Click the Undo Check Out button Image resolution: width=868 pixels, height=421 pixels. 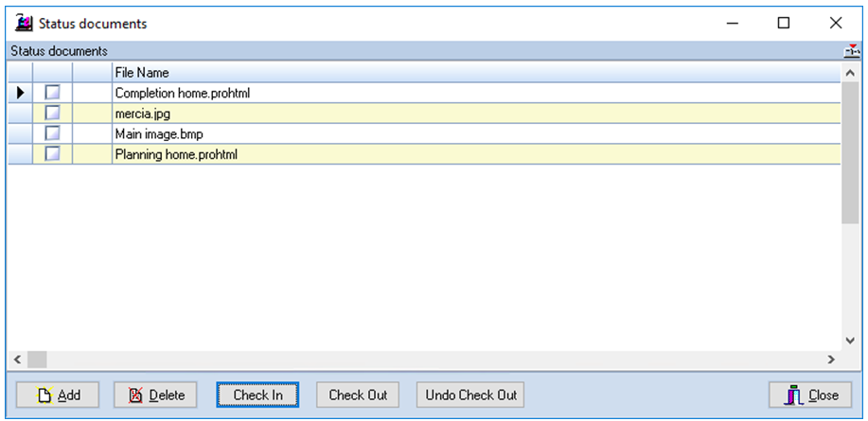click(470, 395)
